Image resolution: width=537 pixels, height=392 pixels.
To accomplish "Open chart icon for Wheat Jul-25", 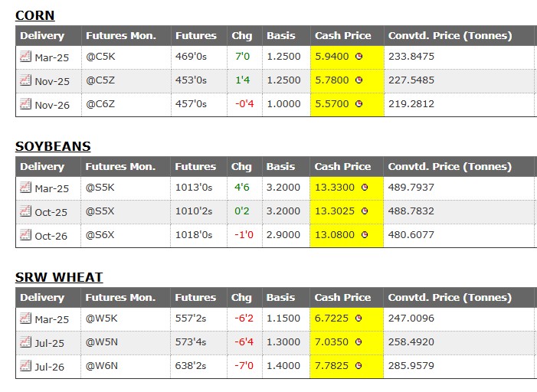I will [x=25, y=342].
